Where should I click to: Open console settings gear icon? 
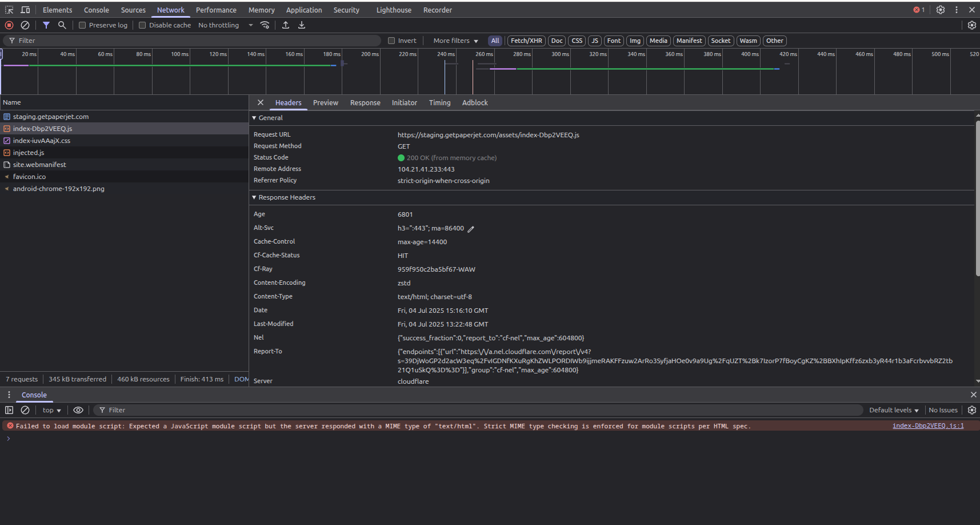[x=971, y=410]
